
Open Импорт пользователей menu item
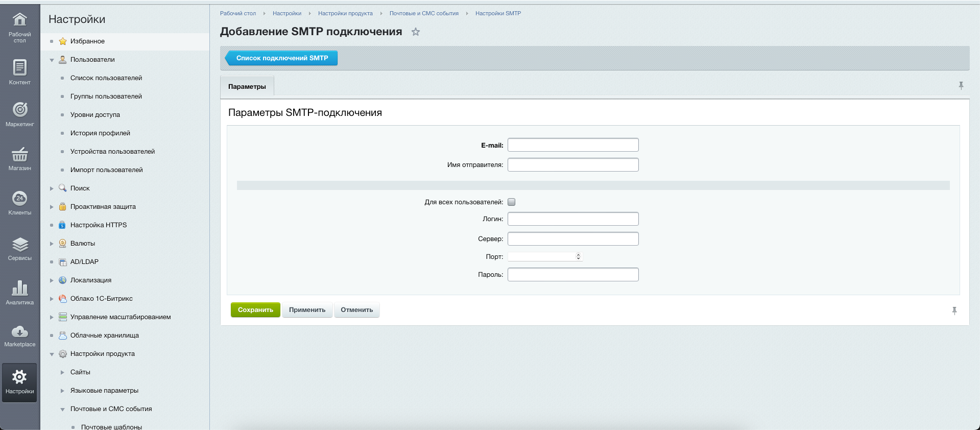[107, 170]
